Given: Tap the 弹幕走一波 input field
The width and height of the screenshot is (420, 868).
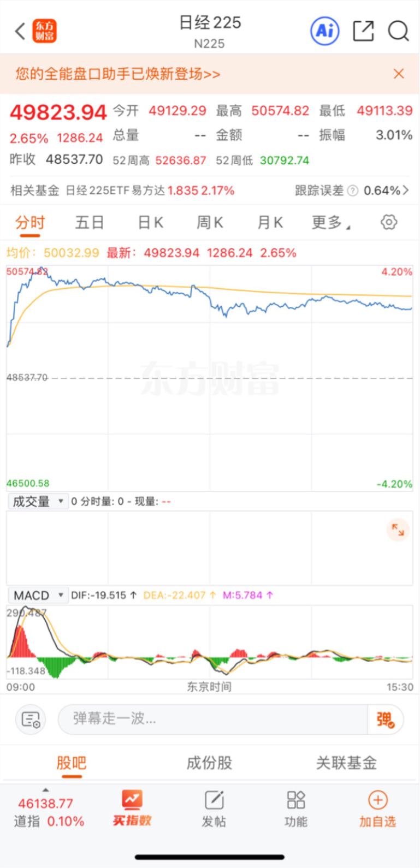Looking at the screenshot, I should [212, 719].
